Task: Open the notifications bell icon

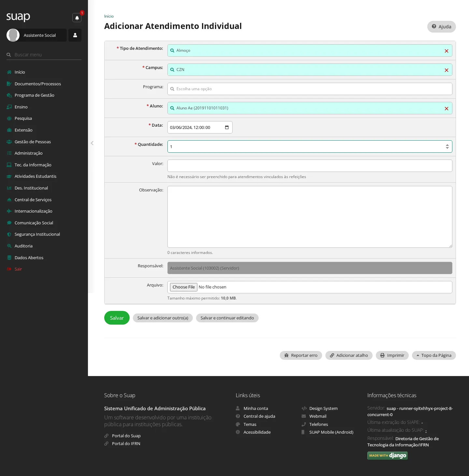Action: (77, 18)
